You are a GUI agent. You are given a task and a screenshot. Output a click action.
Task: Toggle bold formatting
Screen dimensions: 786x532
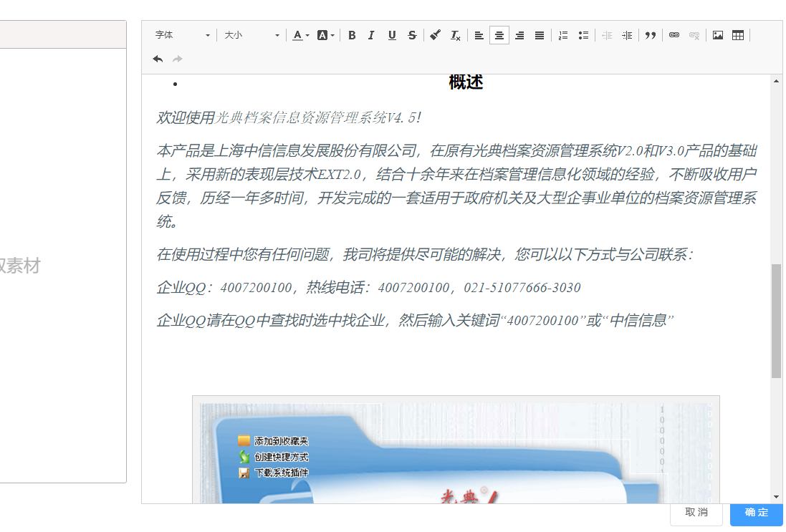point(352,35)
